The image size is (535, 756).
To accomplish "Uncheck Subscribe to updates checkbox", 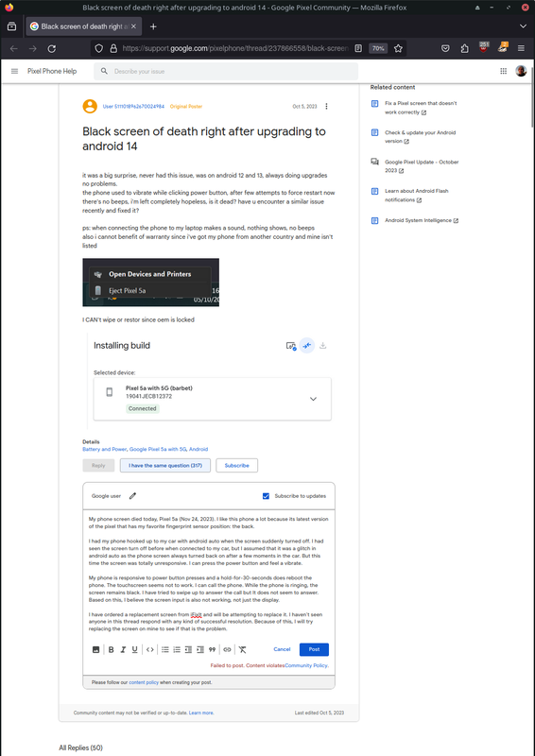I will (x=266, y=496).
